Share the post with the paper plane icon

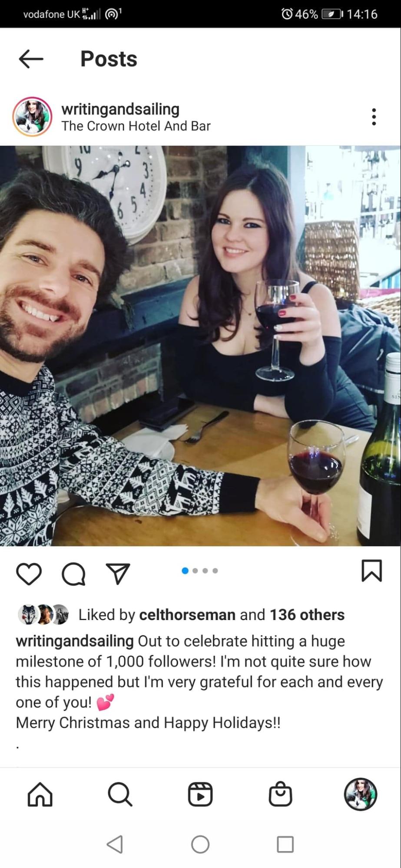(x=118, y=574)
